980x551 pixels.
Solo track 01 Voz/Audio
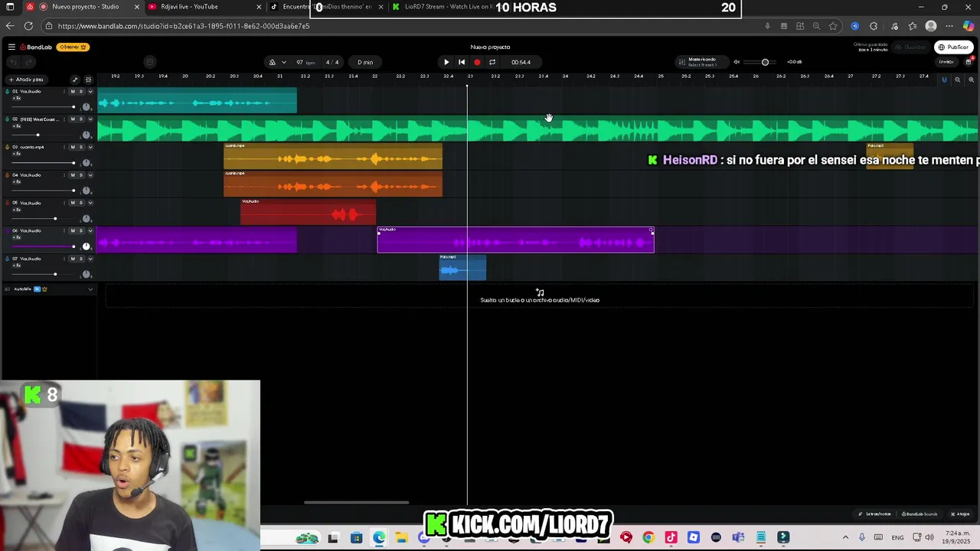[x=81, y=92]
